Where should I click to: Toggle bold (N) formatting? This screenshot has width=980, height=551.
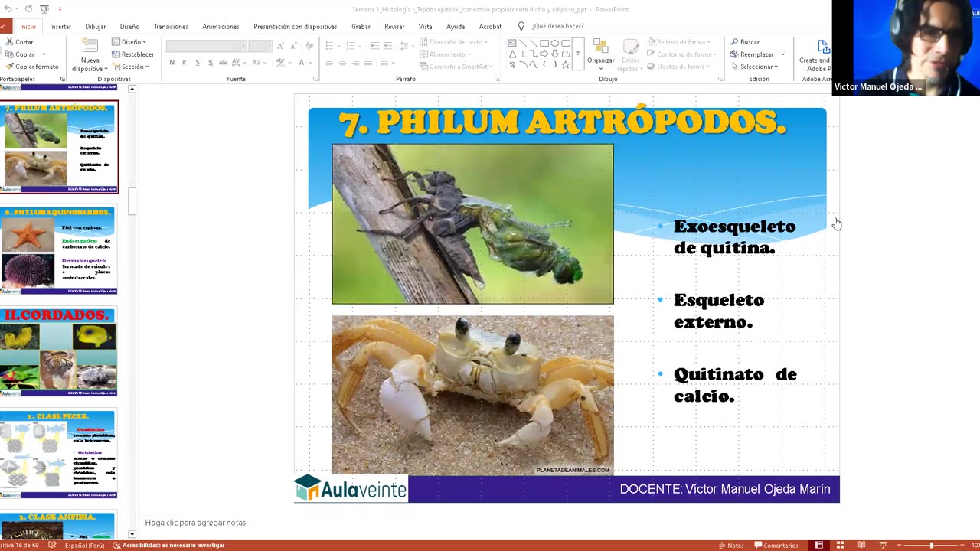(171, 63)
